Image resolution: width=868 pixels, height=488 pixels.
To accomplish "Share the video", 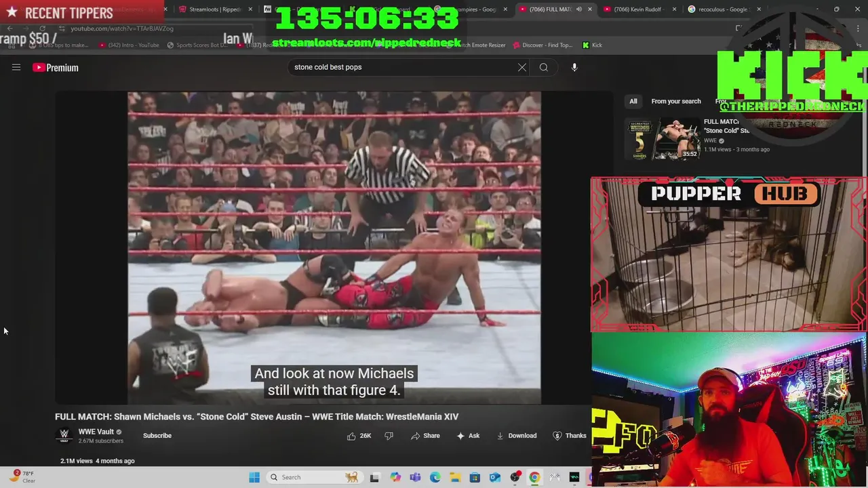I will (425, 436).
